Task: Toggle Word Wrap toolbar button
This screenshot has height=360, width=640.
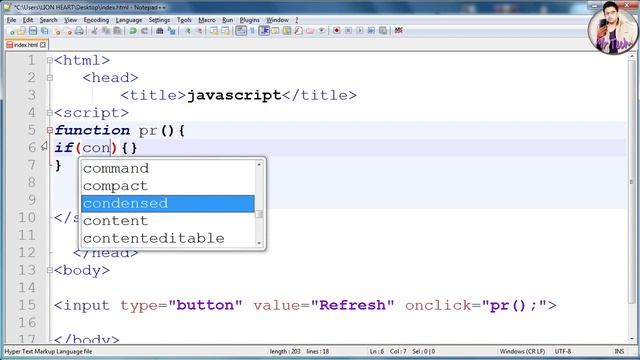Action: [241, 31]
